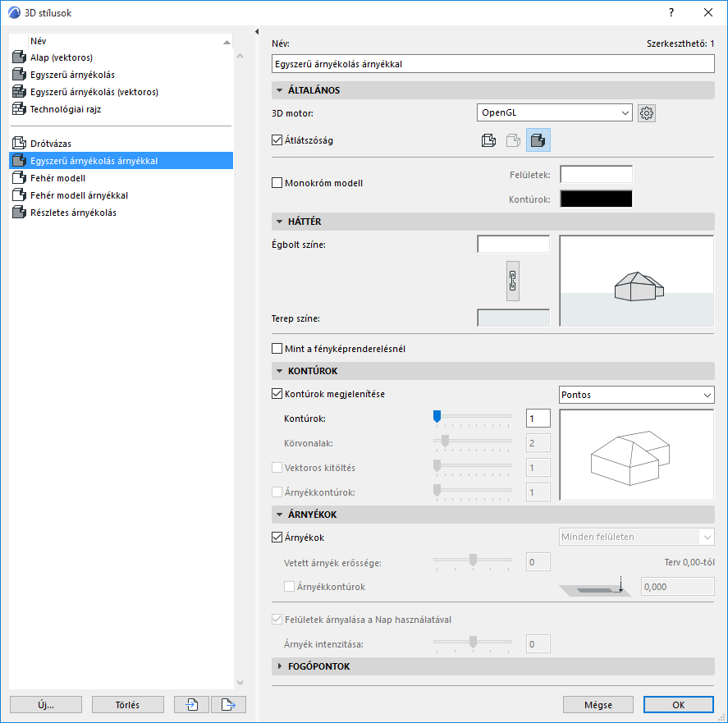The image size is (728, 723).
Task: Click the list scrollbar down arrow
Action: (240, 683)
